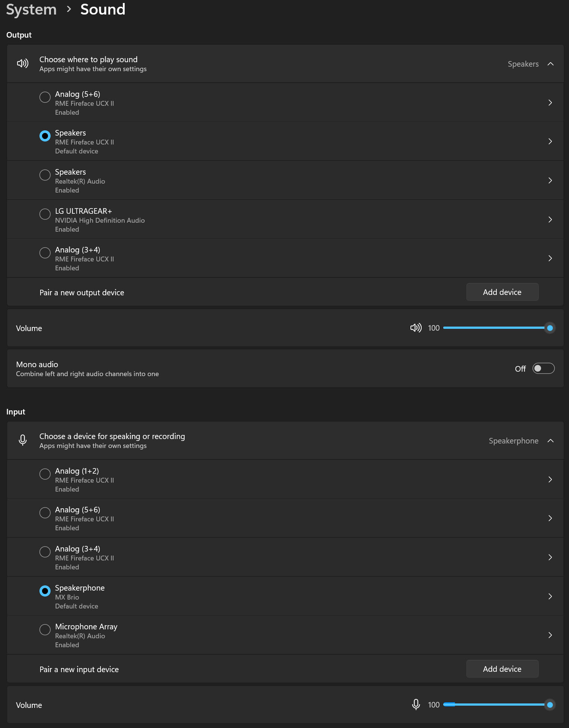569x728 pixels.
Task: Go back to System in breadcrumb
Action: pyautogui.click(x=31, y=9)
